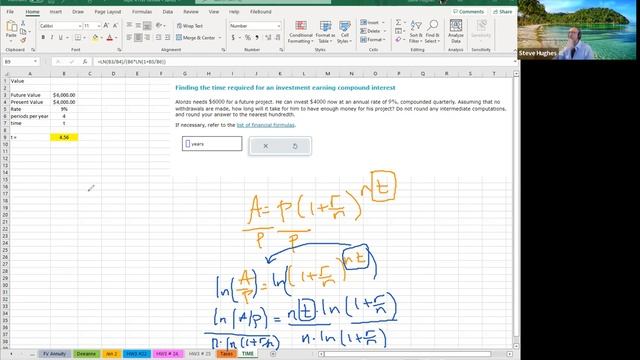Click the Share button
This screenshot has width=640, height=360.
(x=502, y=12)
